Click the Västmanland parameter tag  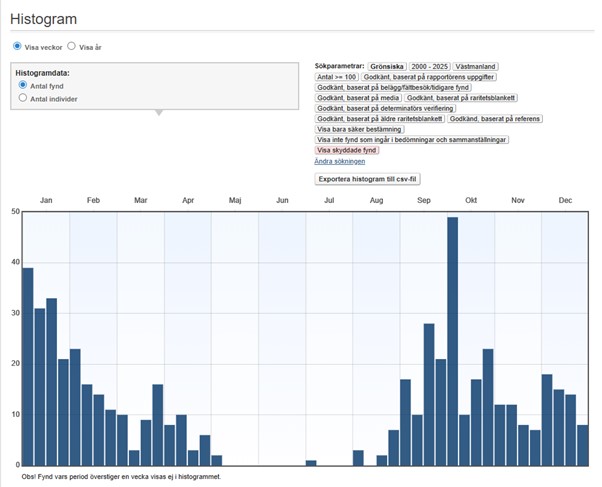475,66
